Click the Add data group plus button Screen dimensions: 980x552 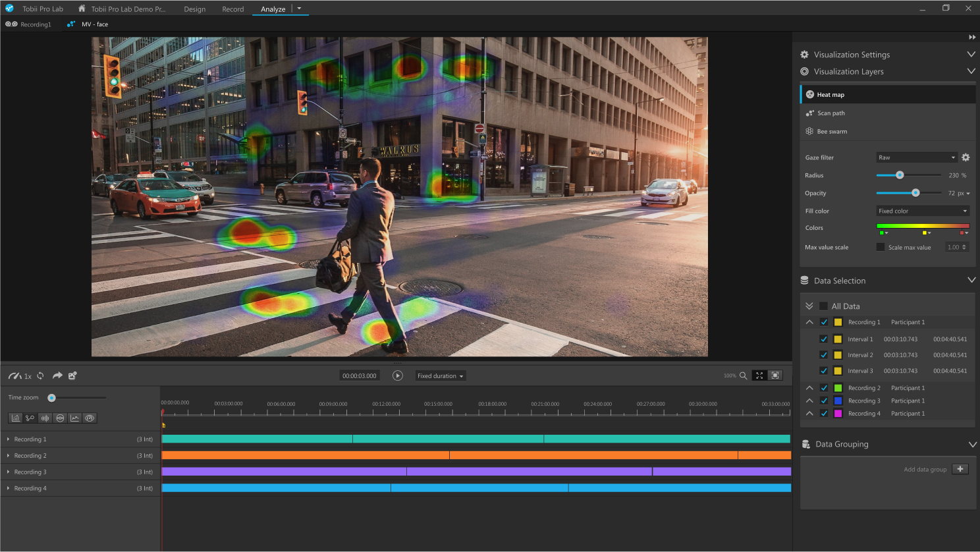pos(960,469)
